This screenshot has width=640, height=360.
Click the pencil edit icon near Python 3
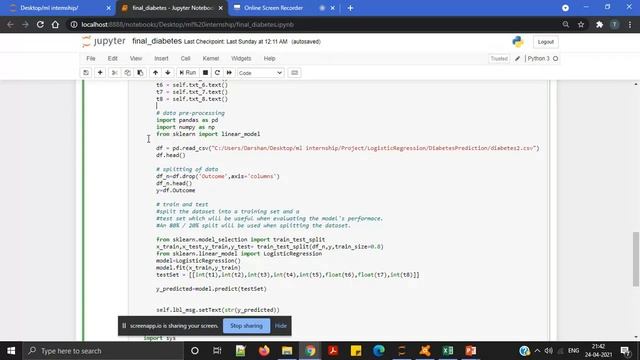[518, 59]
